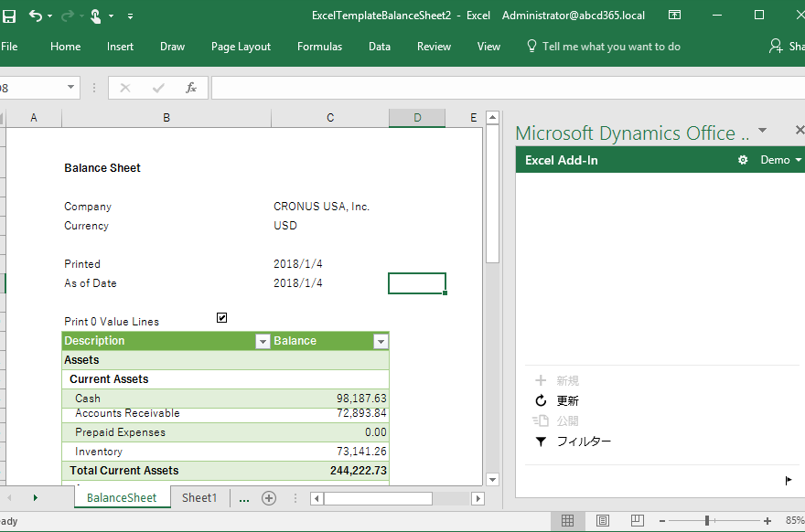Screen dimensions: 805x532
Task: Open the Page Layout tab
Action: tap(241, 47)
